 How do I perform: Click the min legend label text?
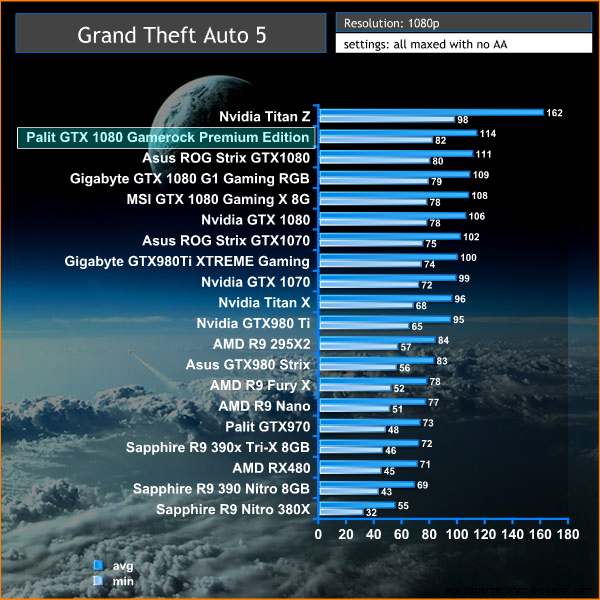(123, 581)
